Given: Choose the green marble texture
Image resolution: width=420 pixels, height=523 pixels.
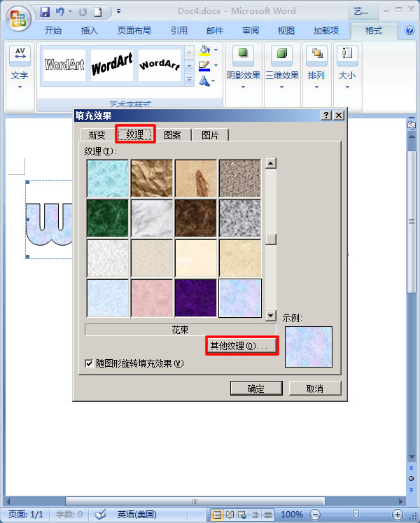Looking at the screenshot, I should [107, 218].
